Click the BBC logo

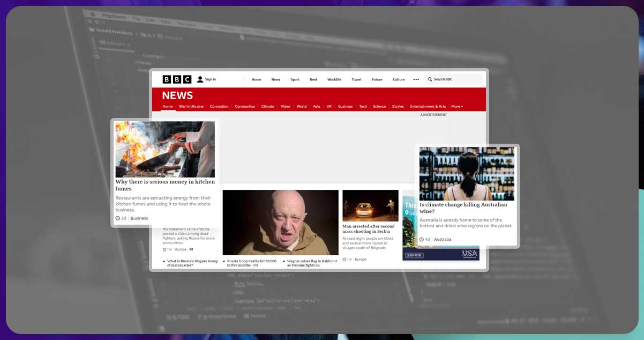pyautogui.click(x=177, y=79)
